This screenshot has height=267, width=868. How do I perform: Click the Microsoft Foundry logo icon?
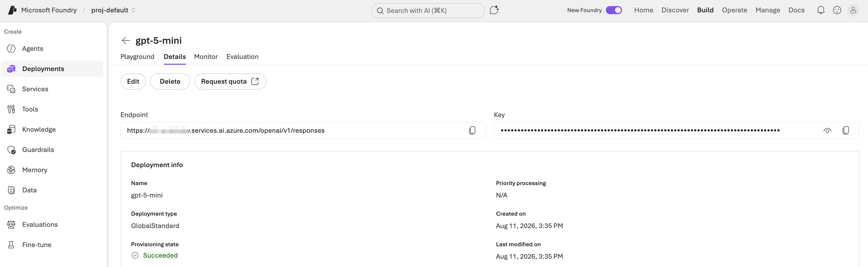(12, 10)
